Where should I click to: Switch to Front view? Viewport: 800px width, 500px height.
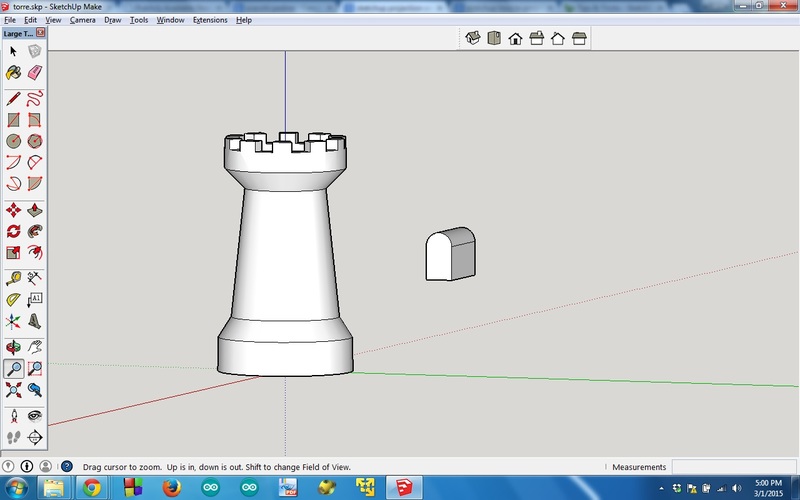515,38
